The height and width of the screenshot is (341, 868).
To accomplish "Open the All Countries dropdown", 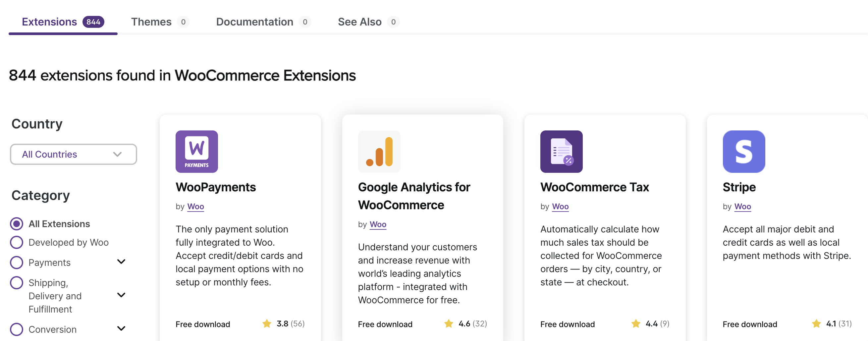I will pos(73,154).
